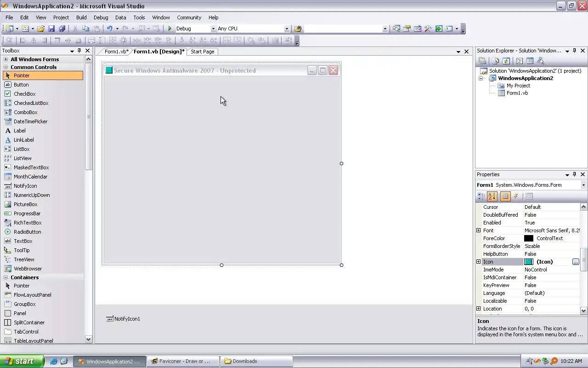Viewport: 588px width, 368px height.
Task: Select the Button control in Toolbox
Action: pyautogui.click(x=43, y=85)
